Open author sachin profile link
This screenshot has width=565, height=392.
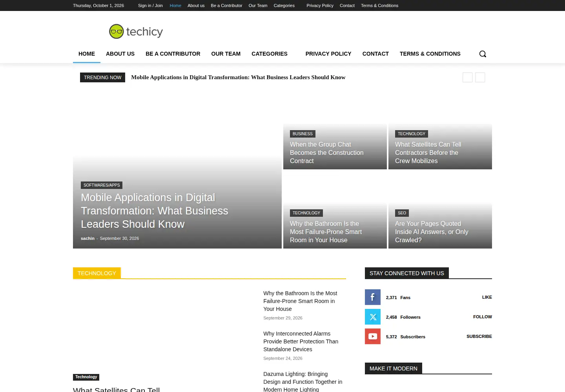tap(87, 238)
